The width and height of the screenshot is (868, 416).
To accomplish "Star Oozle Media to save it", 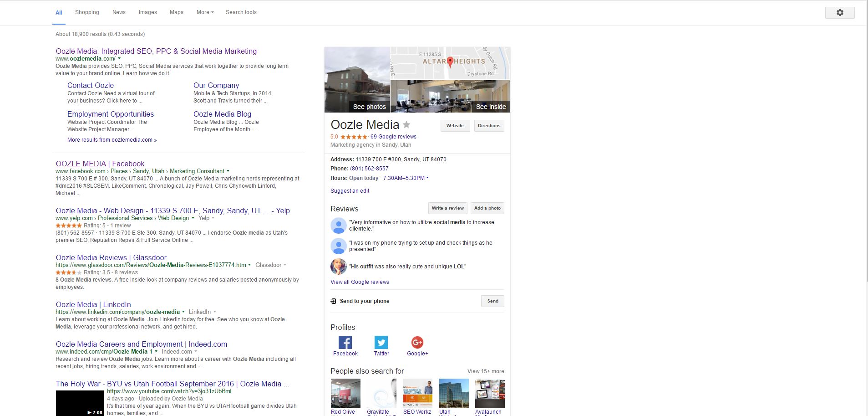I will (406, 124).
